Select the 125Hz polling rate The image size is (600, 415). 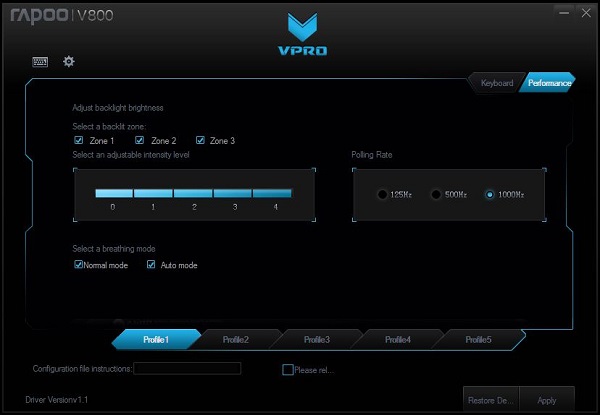pos(382,194)
